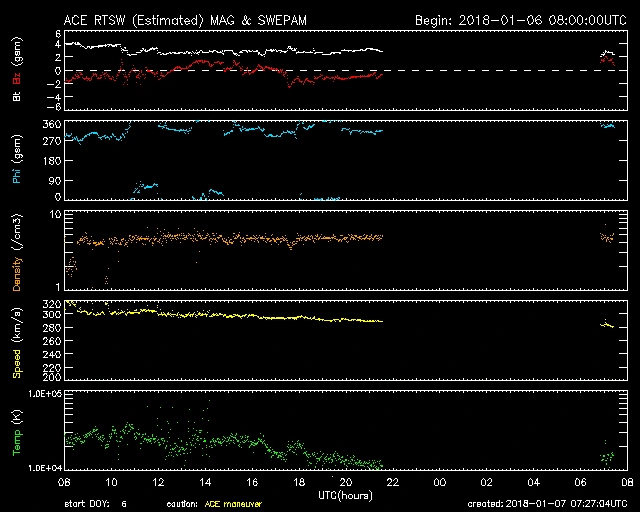This screenshot has width=640, height=512.
Task: Click the 22 hour label on time axis
Action: 392,482
